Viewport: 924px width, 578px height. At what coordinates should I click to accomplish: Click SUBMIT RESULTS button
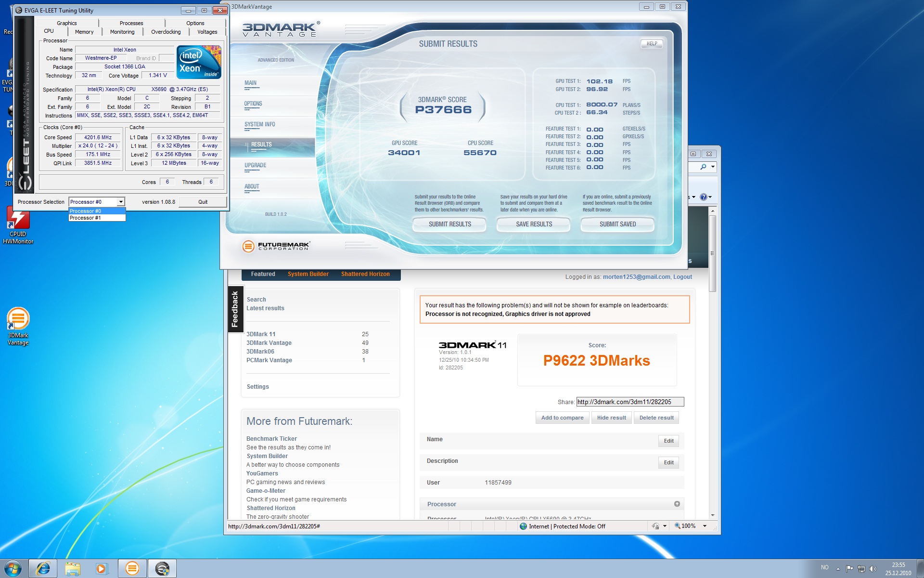tap(450, 224)
